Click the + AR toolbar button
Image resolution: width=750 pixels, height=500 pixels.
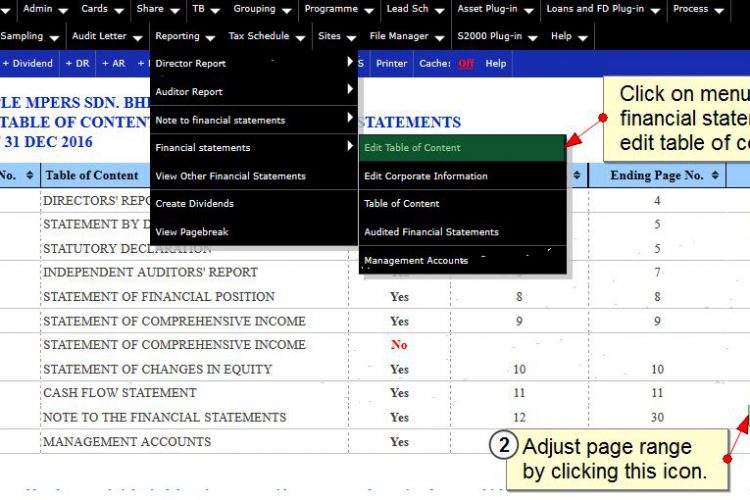(x=114, y=64)
